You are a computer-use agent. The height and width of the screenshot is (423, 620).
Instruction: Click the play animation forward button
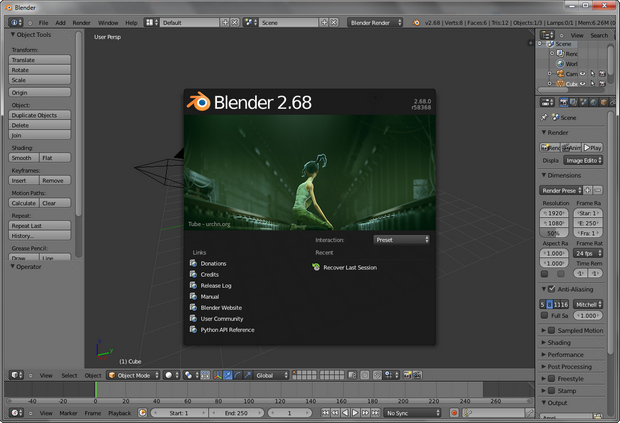pos(355,413)
